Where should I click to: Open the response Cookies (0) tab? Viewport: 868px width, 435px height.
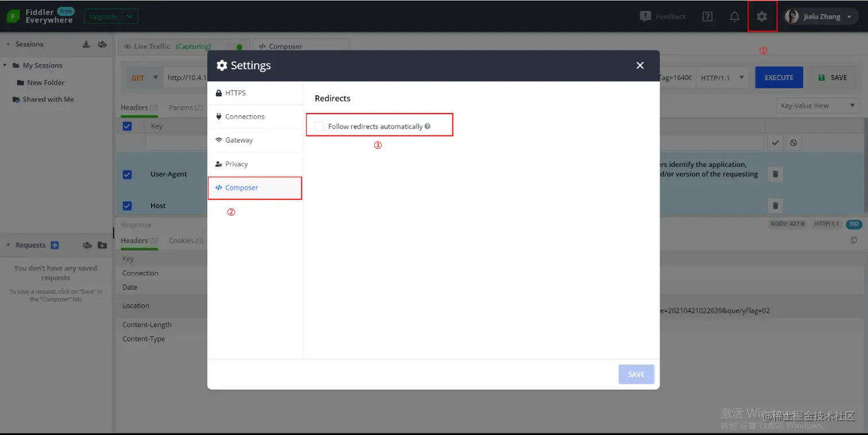(x=186, y=240)
